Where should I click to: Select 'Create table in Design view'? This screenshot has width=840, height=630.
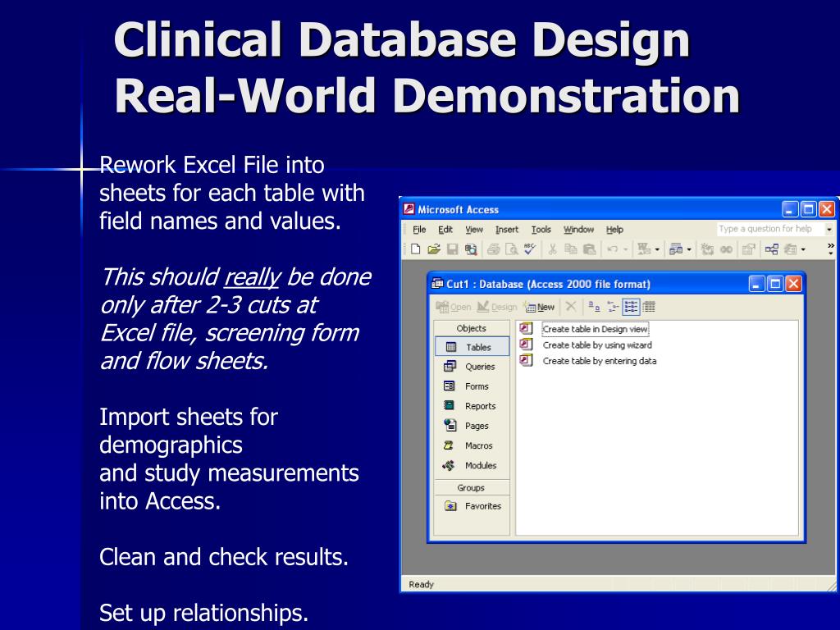[595, 329]
